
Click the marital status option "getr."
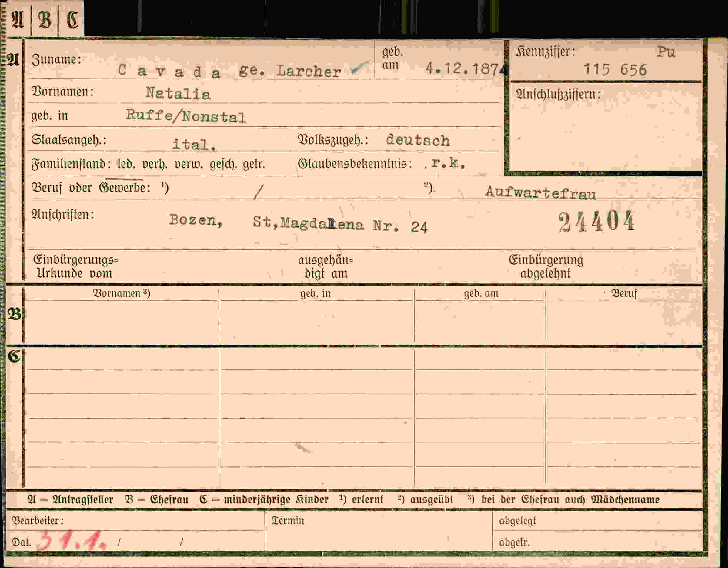(254, 164)
